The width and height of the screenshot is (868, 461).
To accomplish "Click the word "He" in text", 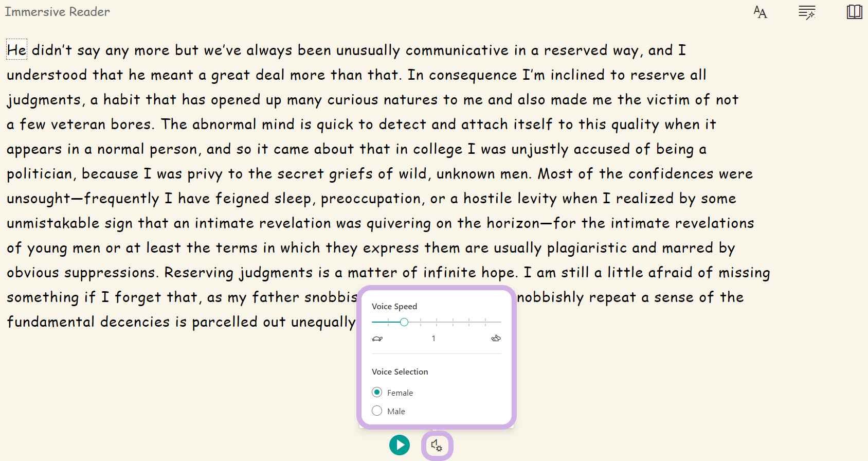I will point(16,50).
